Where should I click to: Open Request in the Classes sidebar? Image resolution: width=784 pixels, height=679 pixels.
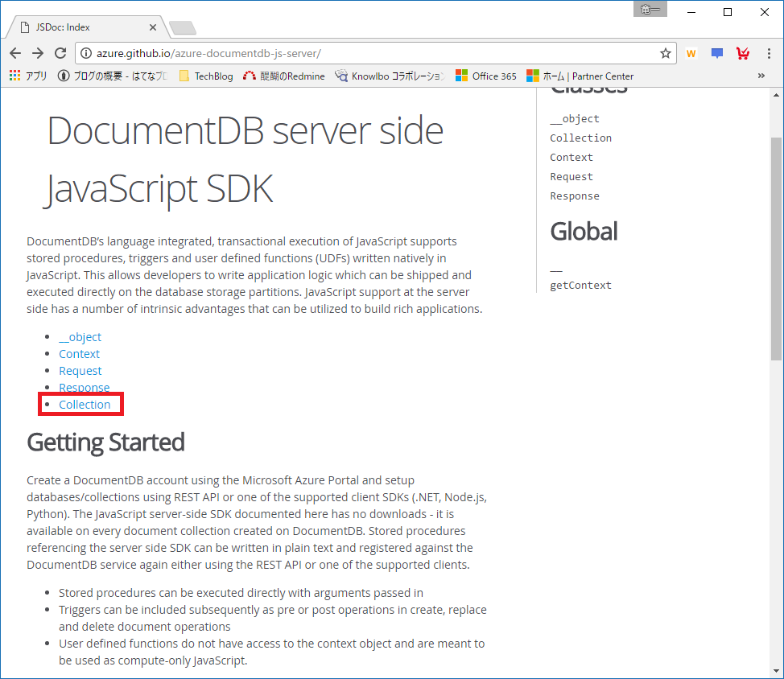click(x=571, y=177)
